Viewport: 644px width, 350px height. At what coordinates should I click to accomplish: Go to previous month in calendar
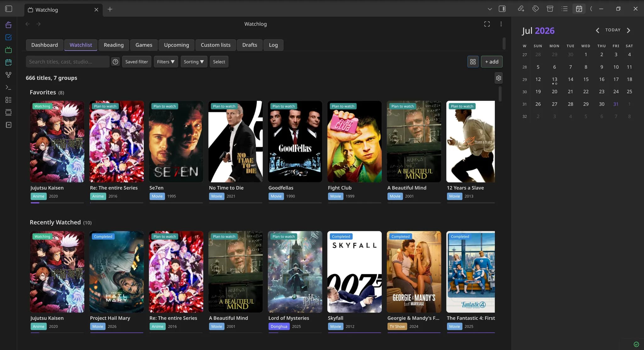tap(597, 30)
